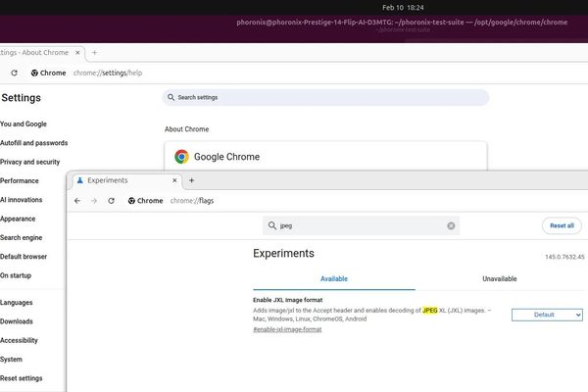Image resolution: width=588 pixels, height=392 pixels.
Task: Select On startup in sidebar
Action: point(16,275)
